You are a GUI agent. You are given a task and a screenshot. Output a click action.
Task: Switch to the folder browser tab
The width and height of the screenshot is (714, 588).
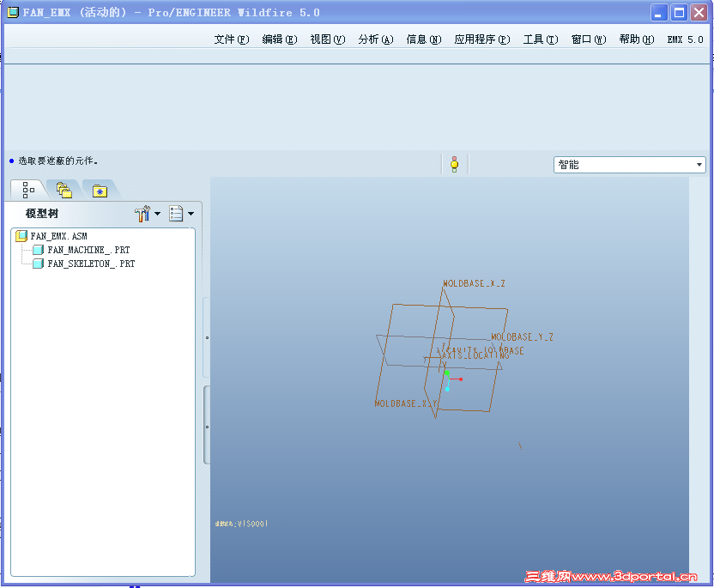point(64,190)
